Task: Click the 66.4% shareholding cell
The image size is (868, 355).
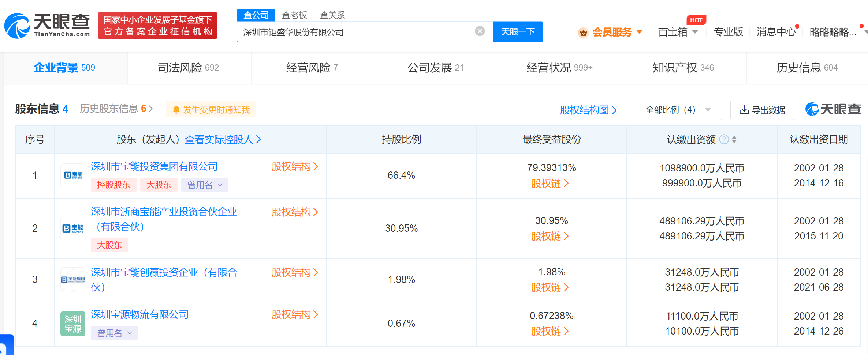Action: pos(401,175)
